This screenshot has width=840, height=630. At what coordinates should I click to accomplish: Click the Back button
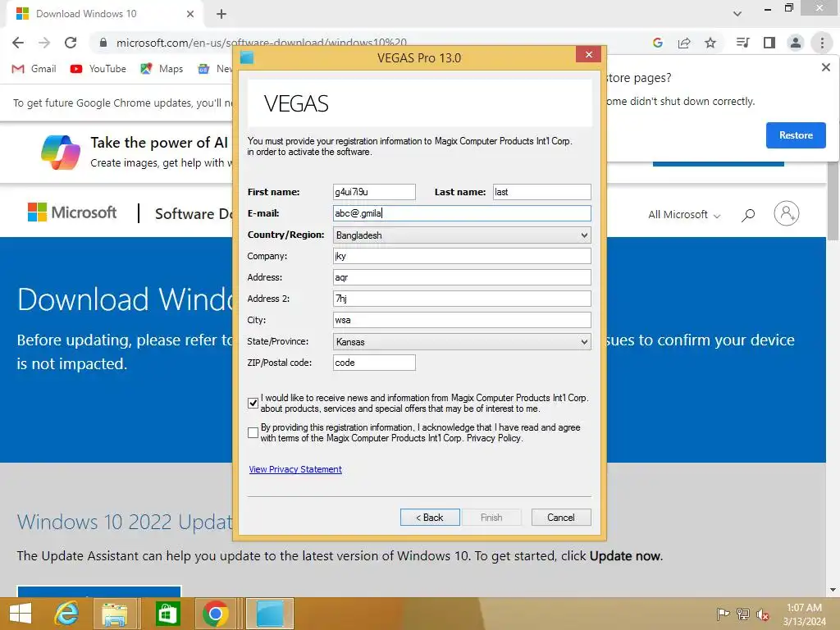pyautogui.click(x=430, y=518)
